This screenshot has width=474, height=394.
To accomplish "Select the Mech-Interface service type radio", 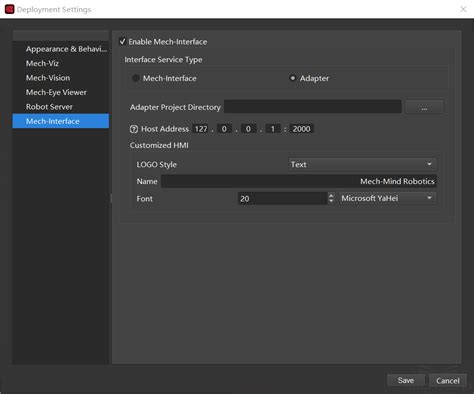I will pos(135,78).
